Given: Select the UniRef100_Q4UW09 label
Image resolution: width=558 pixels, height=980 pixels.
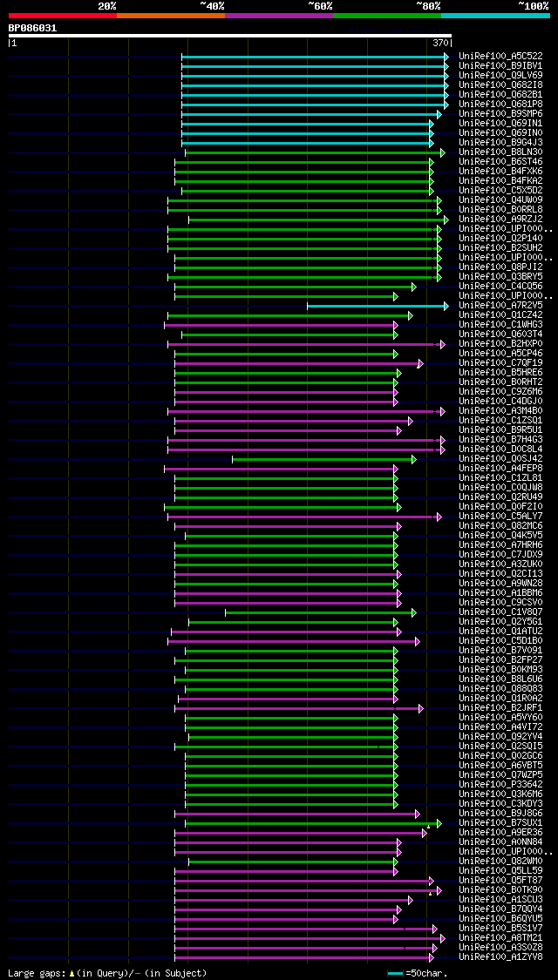Looking at the screenshot, I should coord(500,199).
